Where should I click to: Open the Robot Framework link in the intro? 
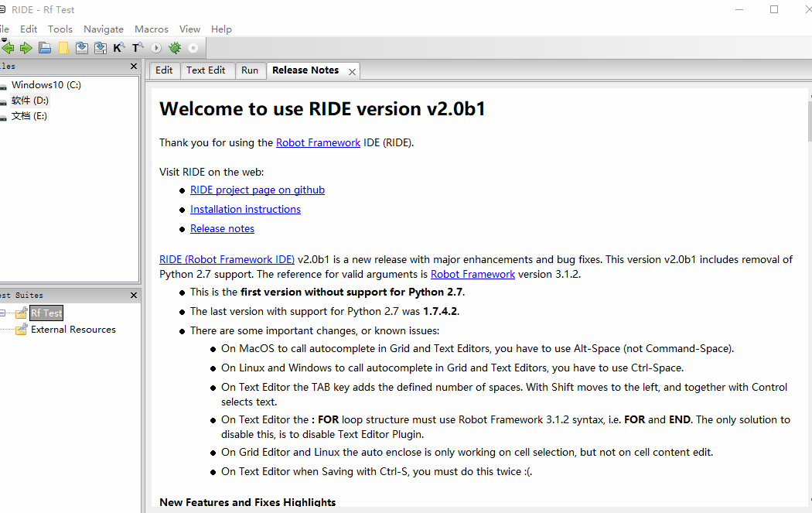(318, 142)
